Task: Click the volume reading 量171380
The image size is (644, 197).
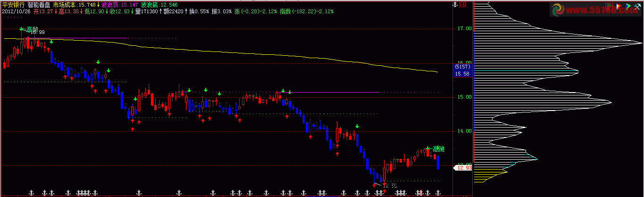Action: (x=147, y=10)
